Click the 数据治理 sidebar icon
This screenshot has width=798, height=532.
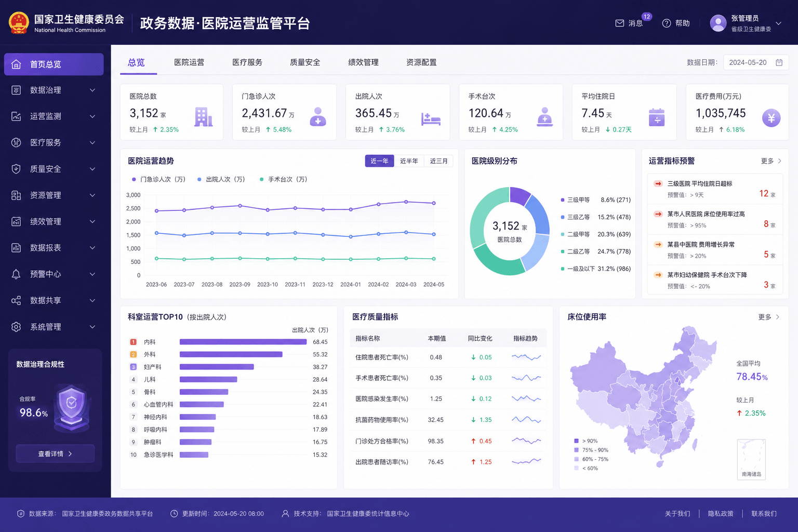pos(16,90)
